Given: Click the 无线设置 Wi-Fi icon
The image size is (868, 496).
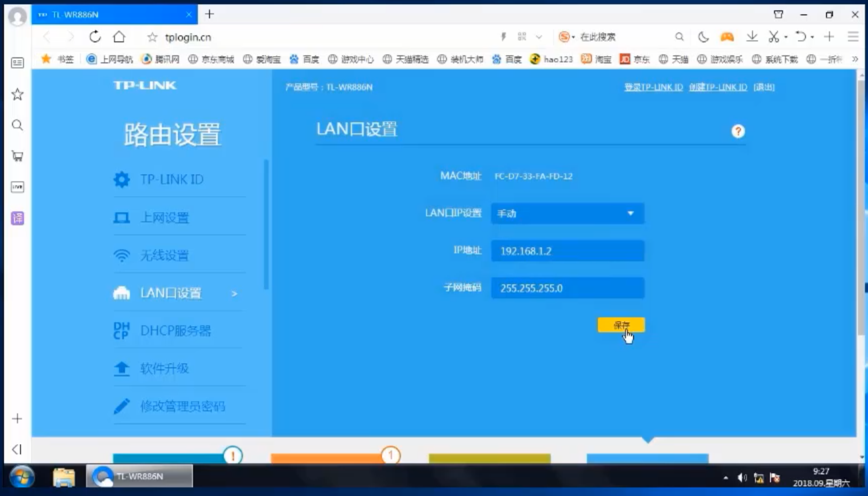Looking at the screenshot, I should coord(121,255).
